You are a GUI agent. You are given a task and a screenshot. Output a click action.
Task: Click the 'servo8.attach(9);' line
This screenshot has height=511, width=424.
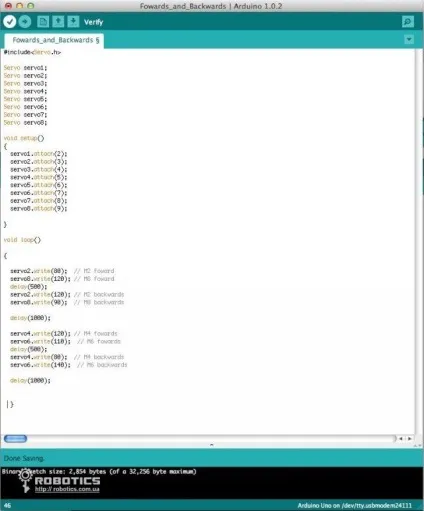pos(39,209)
